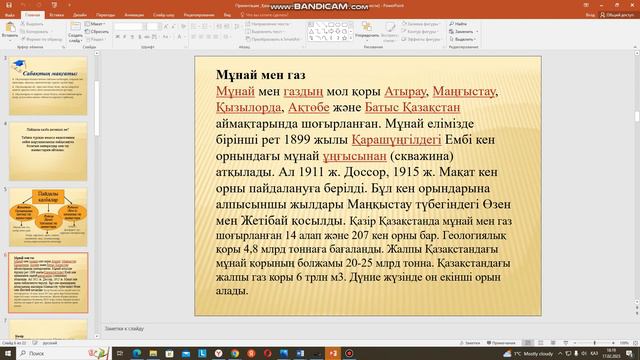Image resolution: width=640 pixels, height=360 pixels.
Task: Toggle text shadow (S) formatting
Action: coord(140,37)
